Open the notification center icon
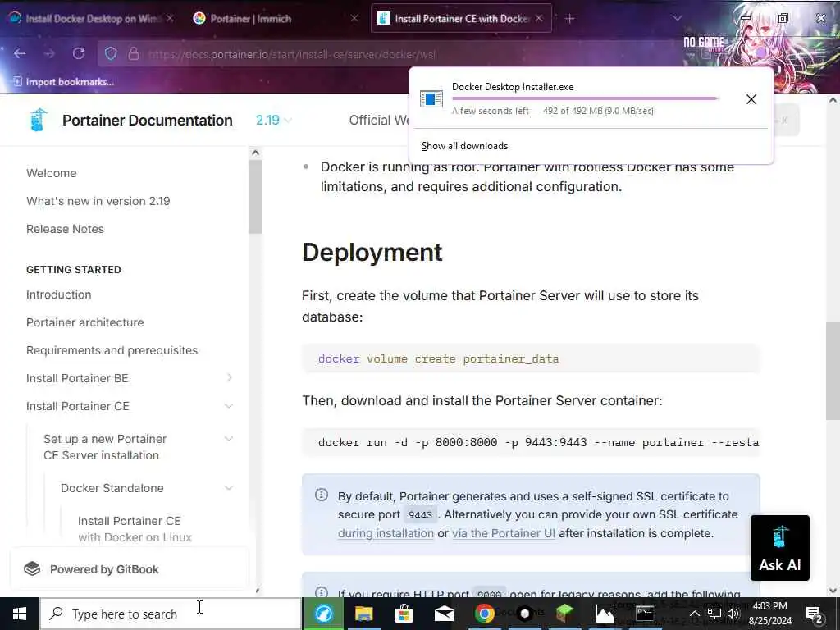This screenshot has height=630, width=840. coord(814,614)
